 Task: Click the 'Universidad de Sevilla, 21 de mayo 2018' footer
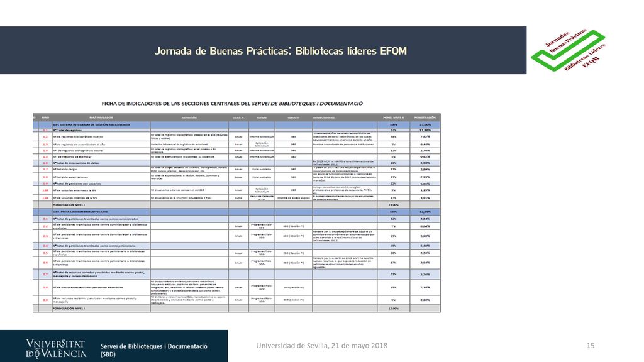click(x=321, y=346)
